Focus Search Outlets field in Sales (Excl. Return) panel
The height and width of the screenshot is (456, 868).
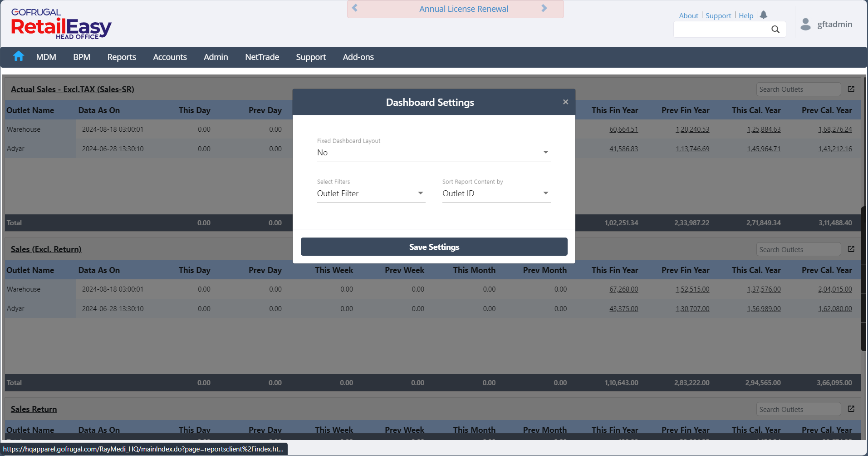point(799,249)
